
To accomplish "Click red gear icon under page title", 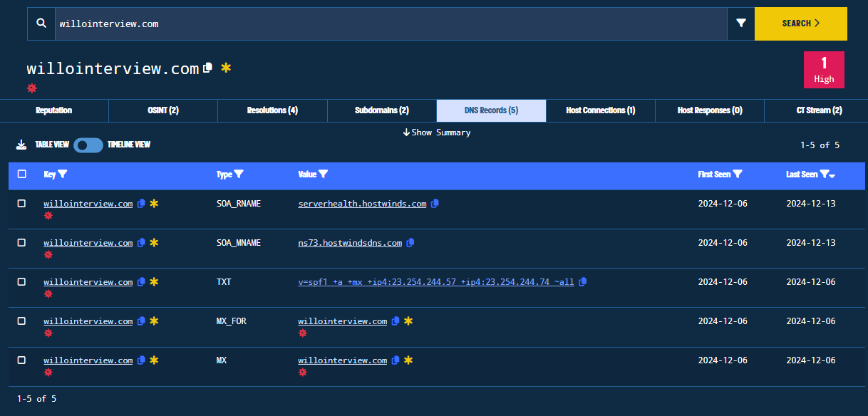I will tap(31, 88).
